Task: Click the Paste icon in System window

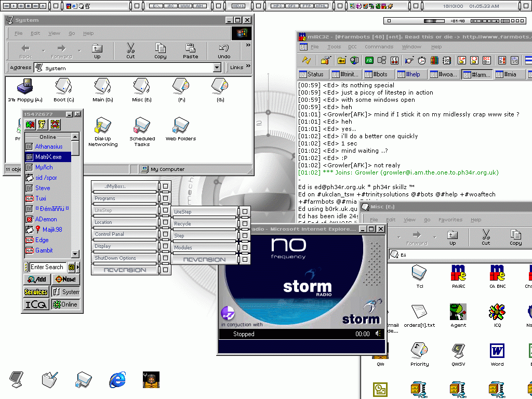Action: 190,51
